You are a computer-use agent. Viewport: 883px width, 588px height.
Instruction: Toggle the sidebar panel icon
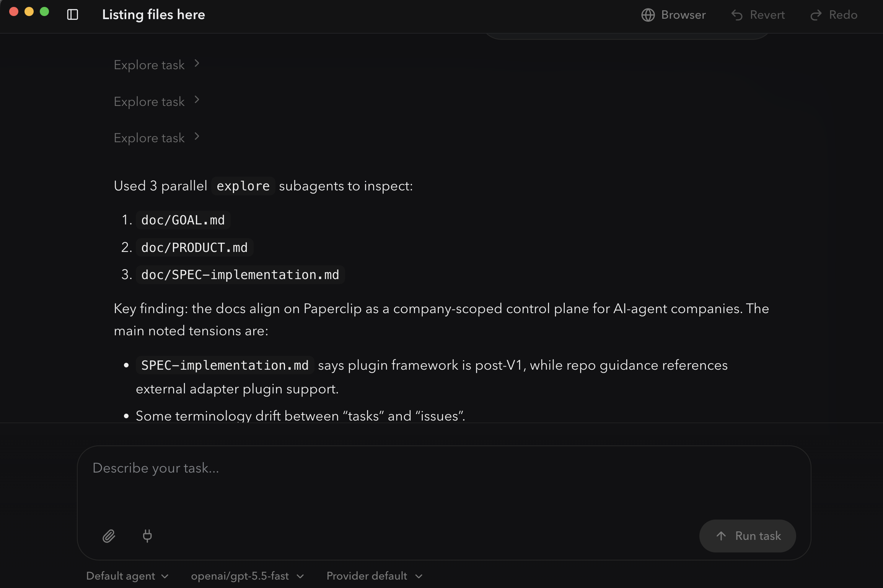[73, 15]
